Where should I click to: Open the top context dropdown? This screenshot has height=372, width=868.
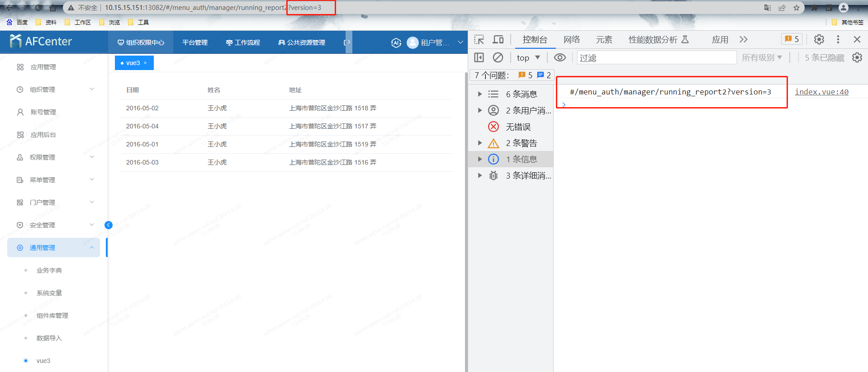[528, 58]
